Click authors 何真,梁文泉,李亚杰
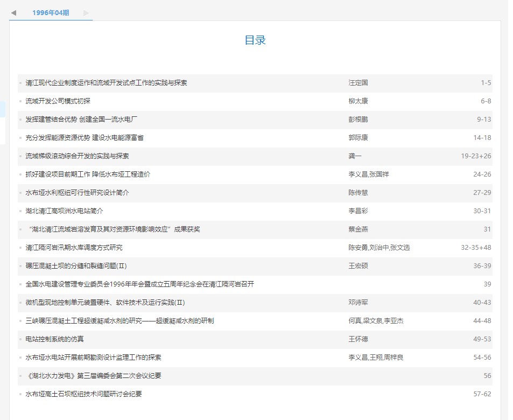The image size is (513, 420). coord(376,321)
